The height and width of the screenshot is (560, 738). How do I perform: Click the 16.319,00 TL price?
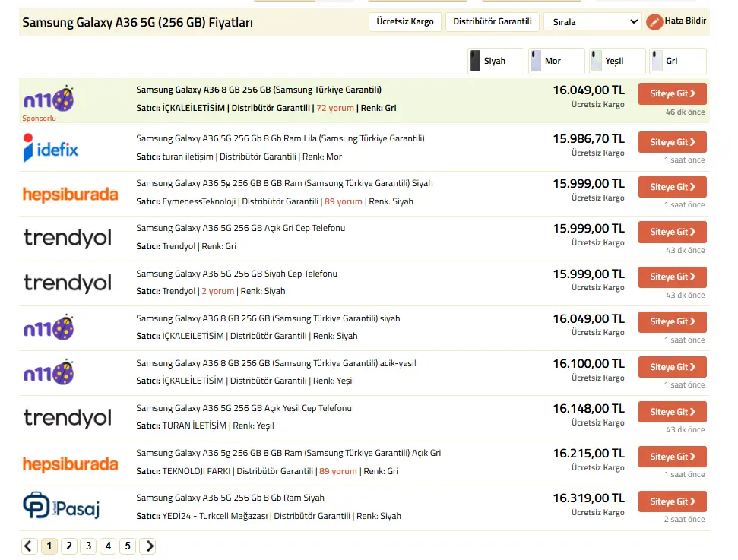pyautogui.click(x=588, y=498)
